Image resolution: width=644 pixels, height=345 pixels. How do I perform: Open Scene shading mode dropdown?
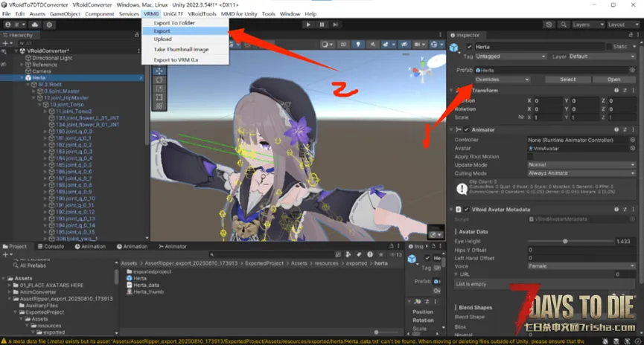[x=328, y=45]
